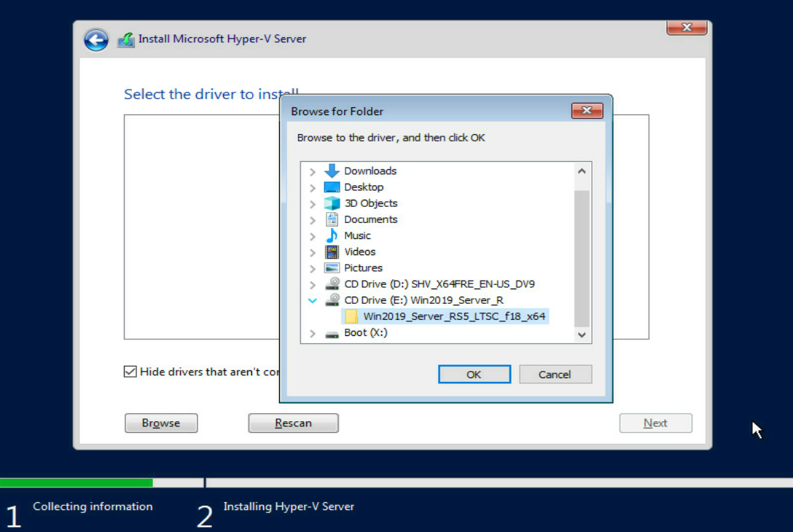Select the Documents folder icon
The width and height of the screenshot is (793, 532).
(332, 219)
